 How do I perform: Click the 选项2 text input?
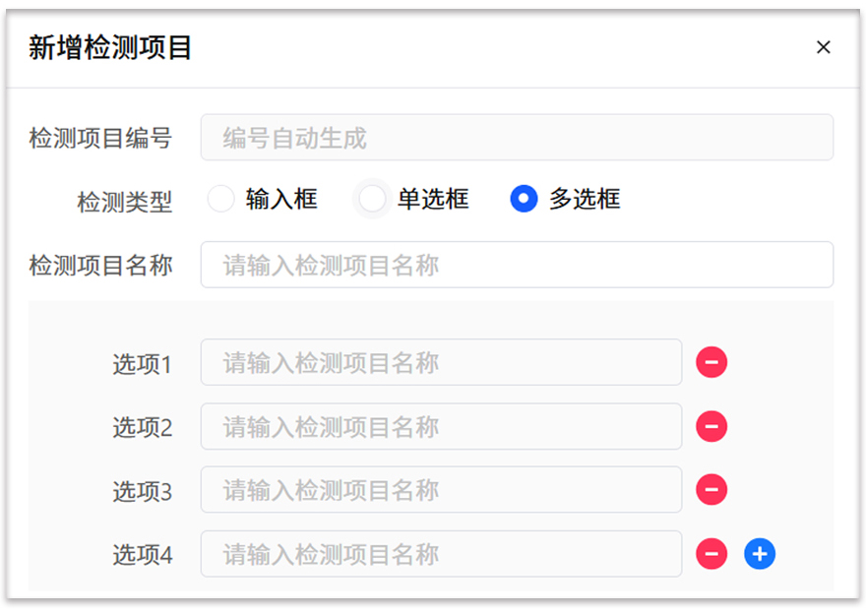click(x=441, y=427)
